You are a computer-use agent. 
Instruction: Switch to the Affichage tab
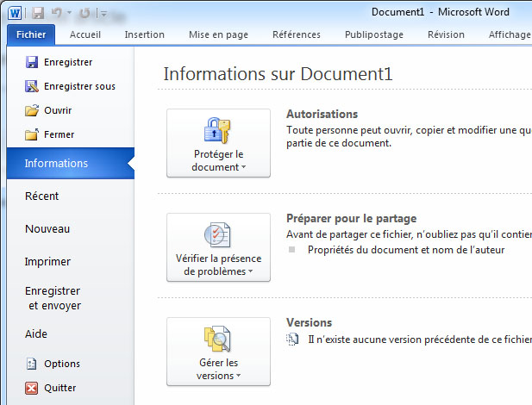[x=510, y=34]
